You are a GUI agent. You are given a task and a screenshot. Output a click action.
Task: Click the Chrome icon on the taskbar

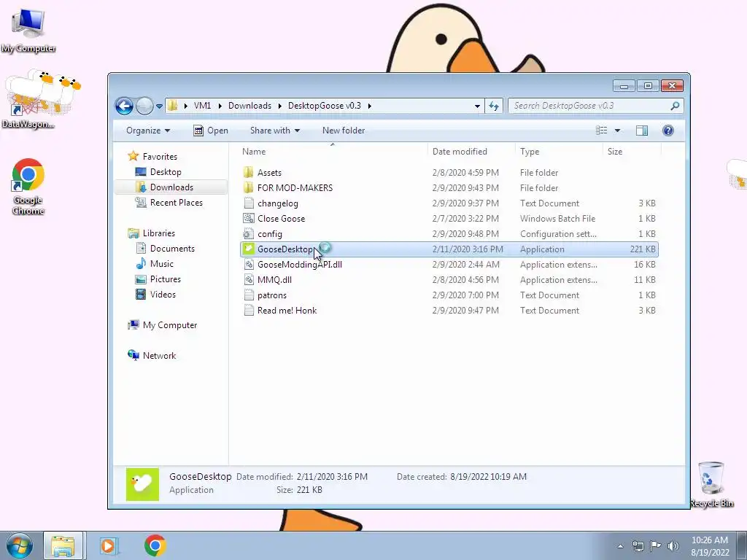pos(155,545)
